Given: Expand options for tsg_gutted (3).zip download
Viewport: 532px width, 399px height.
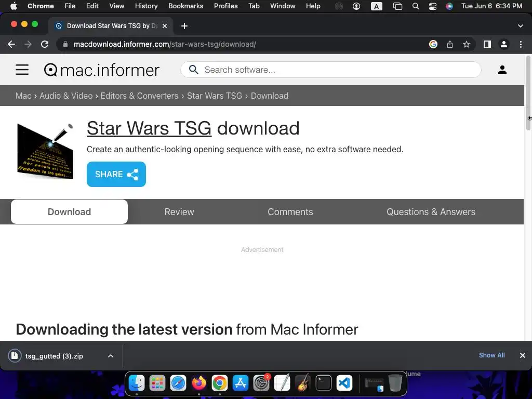Looking at the screenshot, I should click(111, 356).
